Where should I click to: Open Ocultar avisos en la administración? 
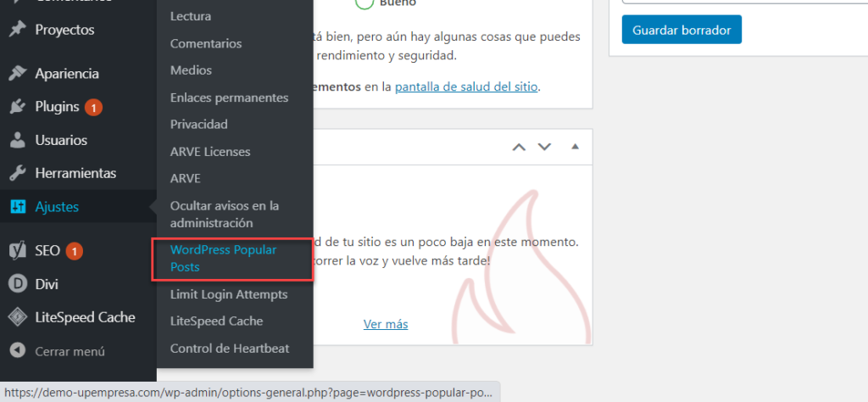pos(225,215)
